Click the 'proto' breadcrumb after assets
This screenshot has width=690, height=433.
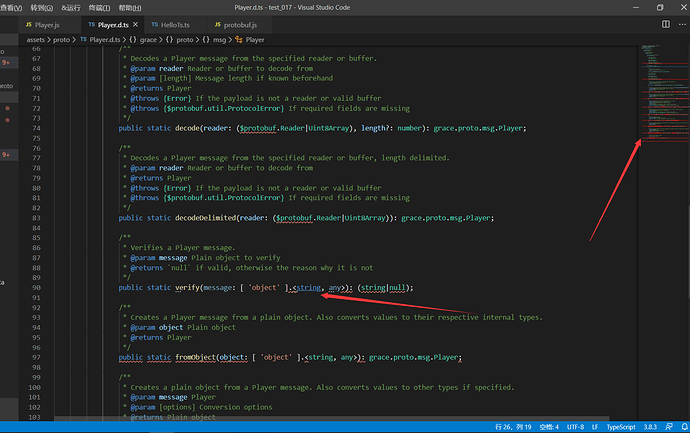62,40
